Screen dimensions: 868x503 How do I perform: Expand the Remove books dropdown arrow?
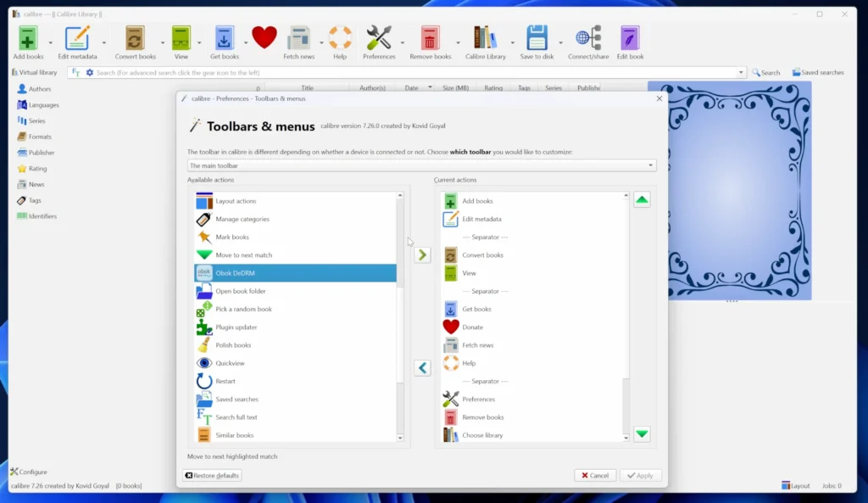(458, 42)
